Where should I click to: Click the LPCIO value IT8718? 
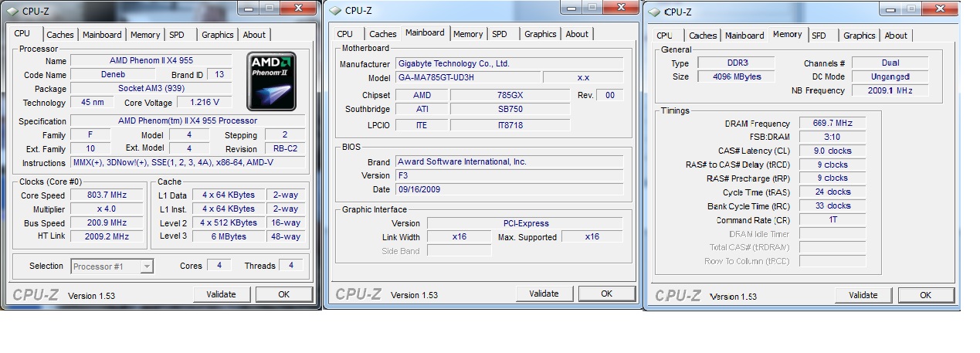[510, 125]
